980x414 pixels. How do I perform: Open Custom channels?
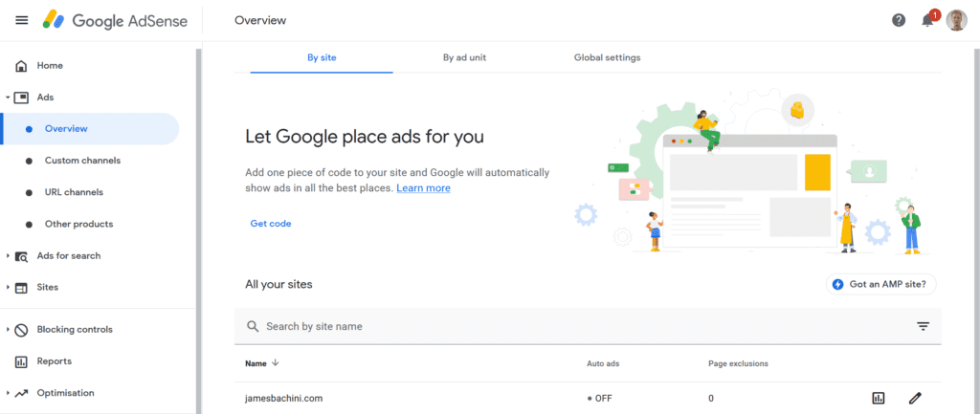click(x=82, y=161)
